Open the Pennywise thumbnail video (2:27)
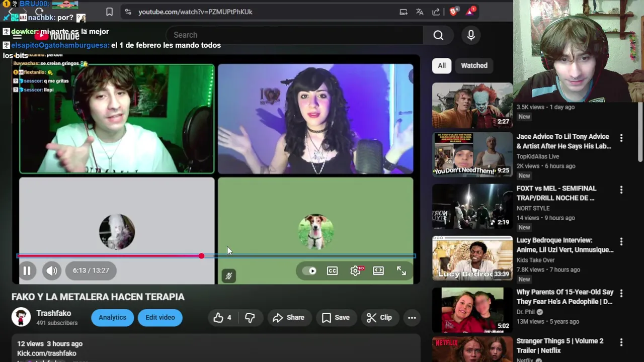Screen dimensions: 644x362 click(472, 105)
